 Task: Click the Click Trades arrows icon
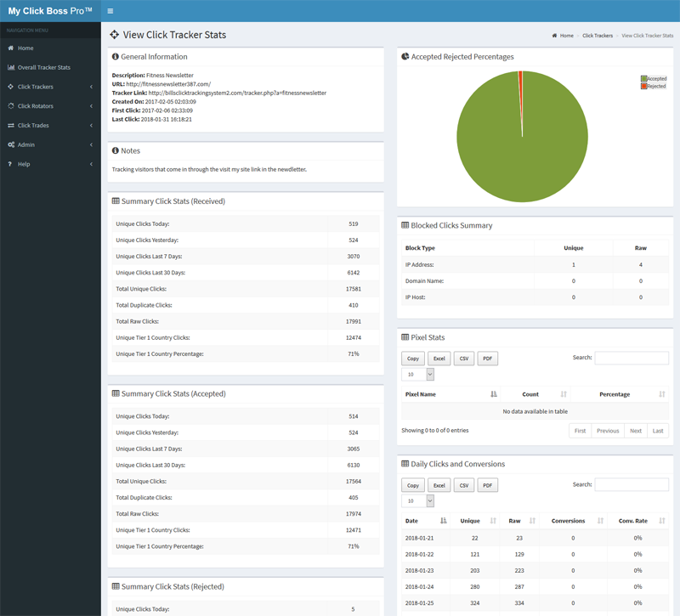pyautogui.click(x=11, y=126)
